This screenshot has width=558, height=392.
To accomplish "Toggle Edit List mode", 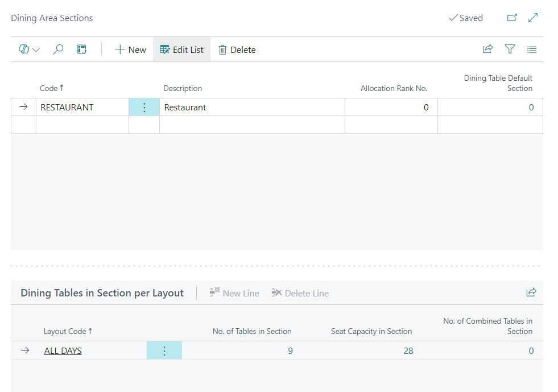I will coord(181,49).
